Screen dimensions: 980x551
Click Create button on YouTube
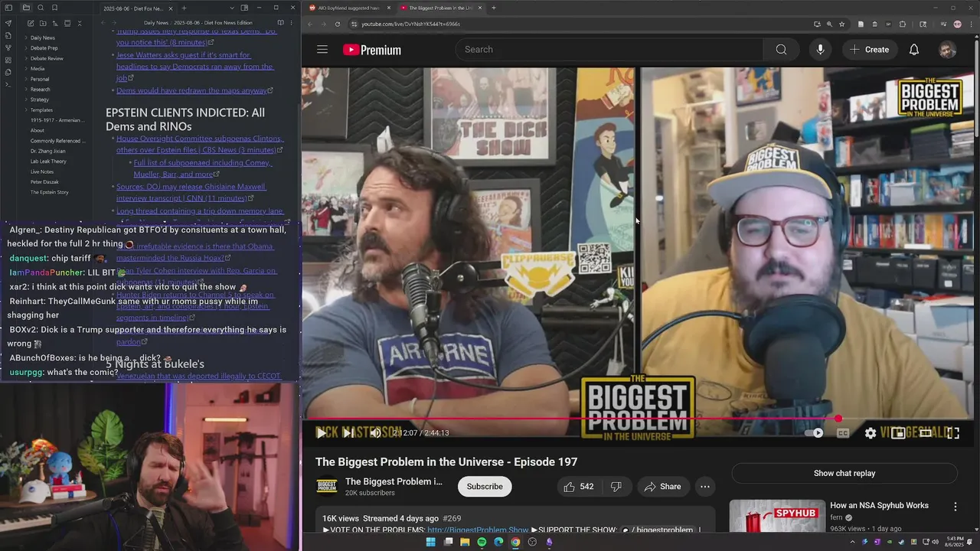coord(869,50)
